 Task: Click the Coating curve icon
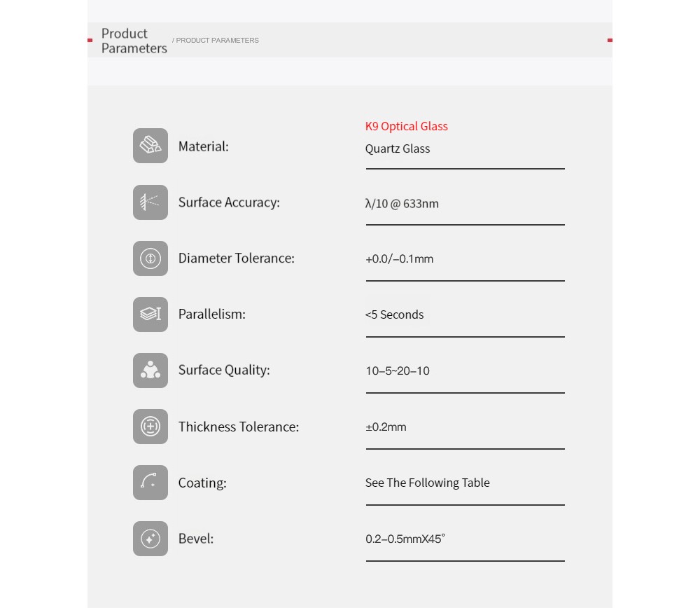(150, 483)
